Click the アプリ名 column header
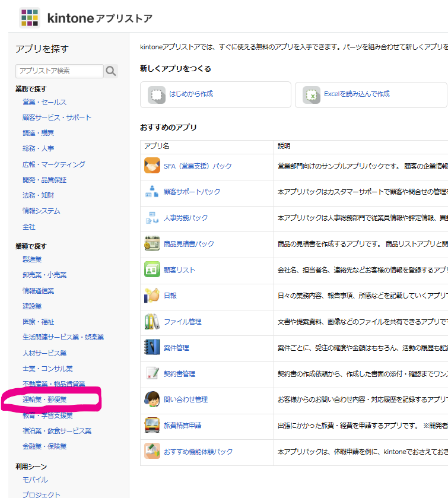 click(157, 146)
